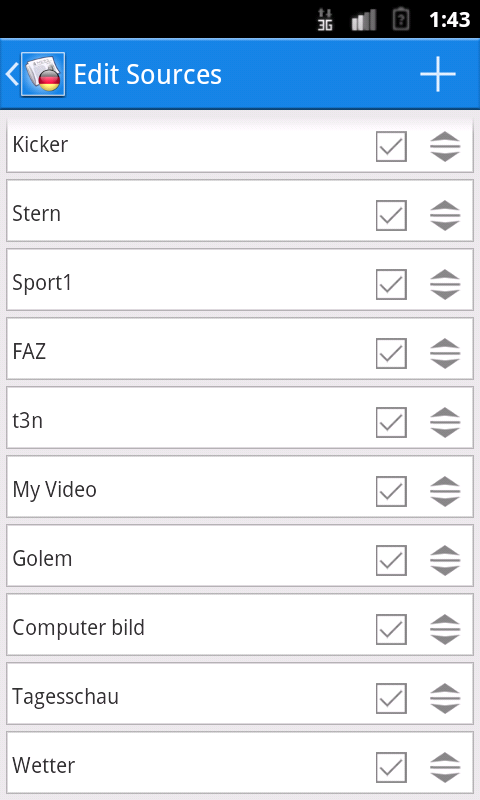Tap the German news app icon

(43, 74)
